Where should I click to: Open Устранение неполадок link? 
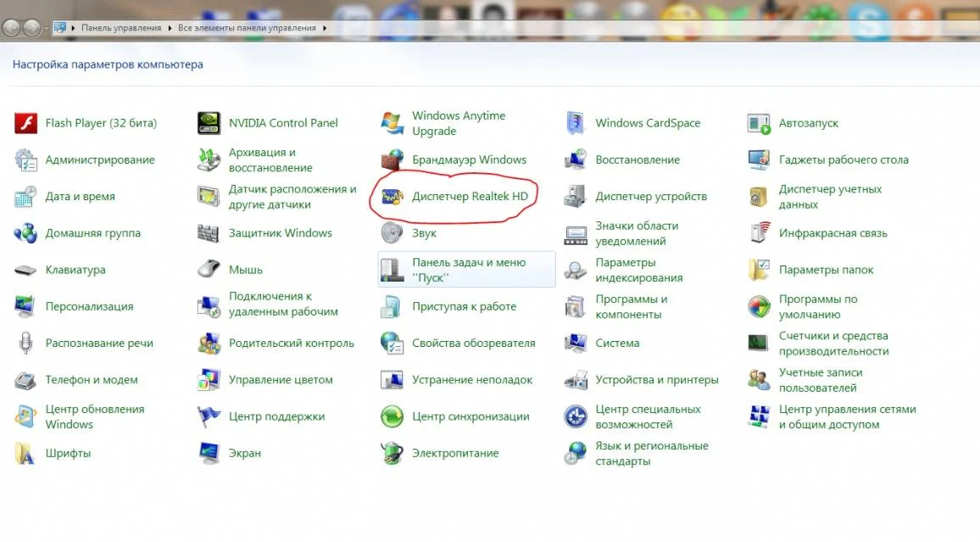(x=472, y=380)
